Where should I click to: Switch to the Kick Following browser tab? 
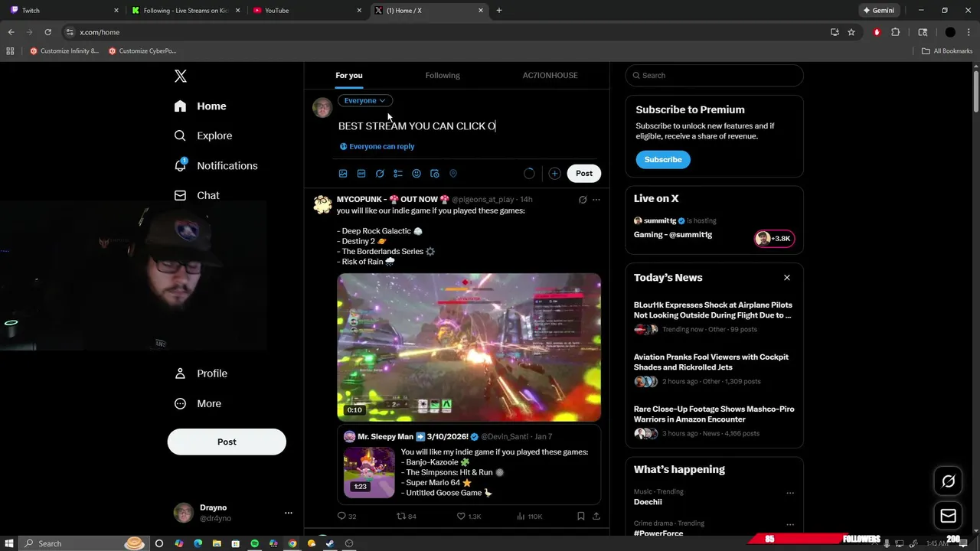click(186, 11)
